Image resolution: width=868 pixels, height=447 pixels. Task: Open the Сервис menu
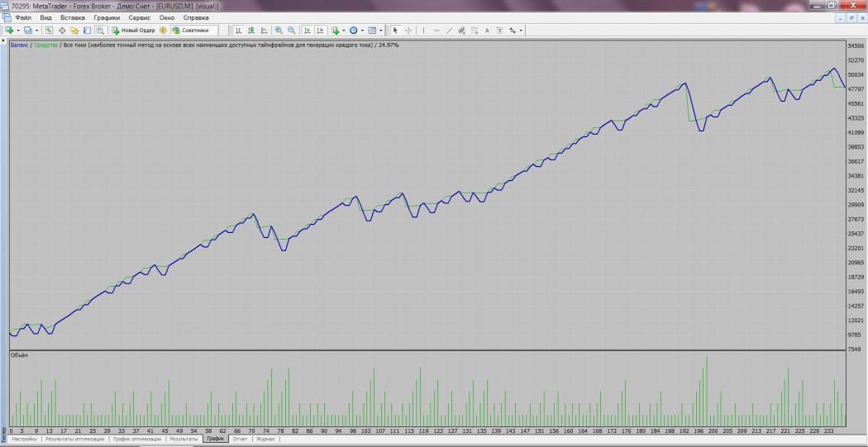coord(140,17)
